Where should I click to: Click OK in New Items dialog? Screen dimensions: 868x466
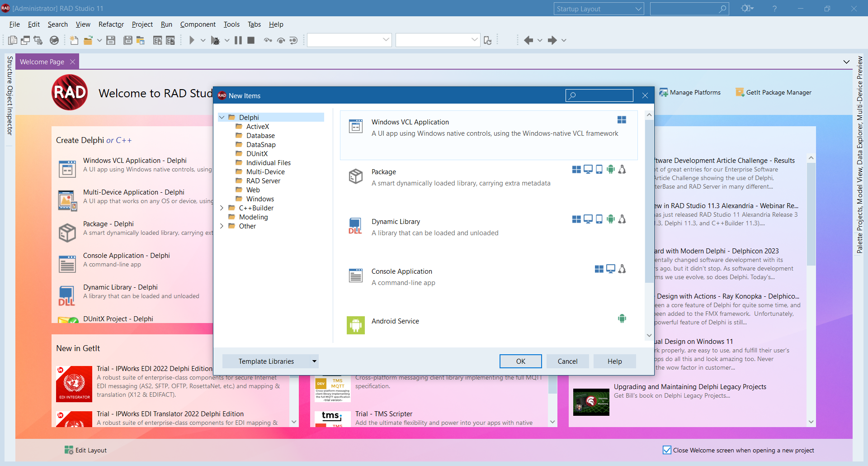coord(521,361)
